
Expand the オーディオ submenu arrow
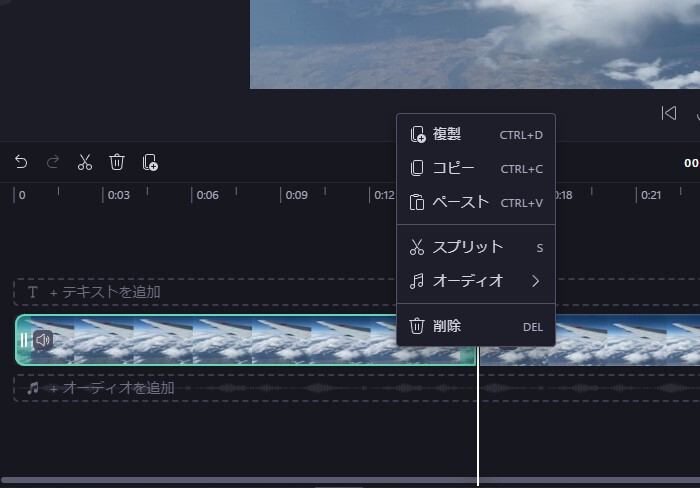[x=536, y=281]
